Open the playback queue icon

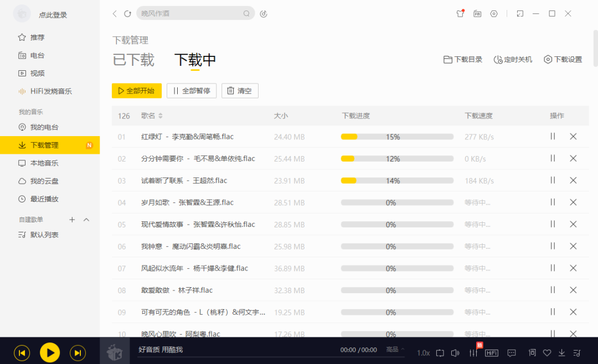[578, 353]
